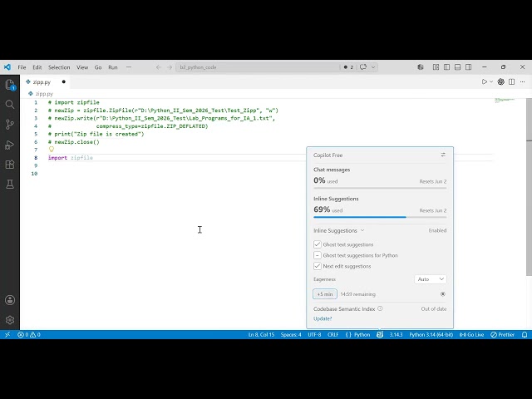Select Python 3.14 (64-bit) interpreter
Viewport: 532px width, 399px height.
(431, 334)
